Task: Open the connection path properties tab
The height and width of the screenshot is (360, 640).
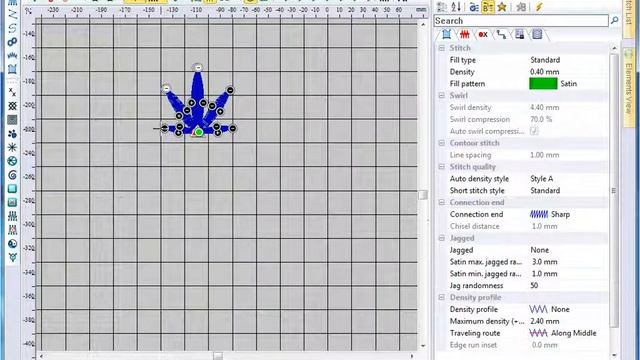Action: point(501,35)
